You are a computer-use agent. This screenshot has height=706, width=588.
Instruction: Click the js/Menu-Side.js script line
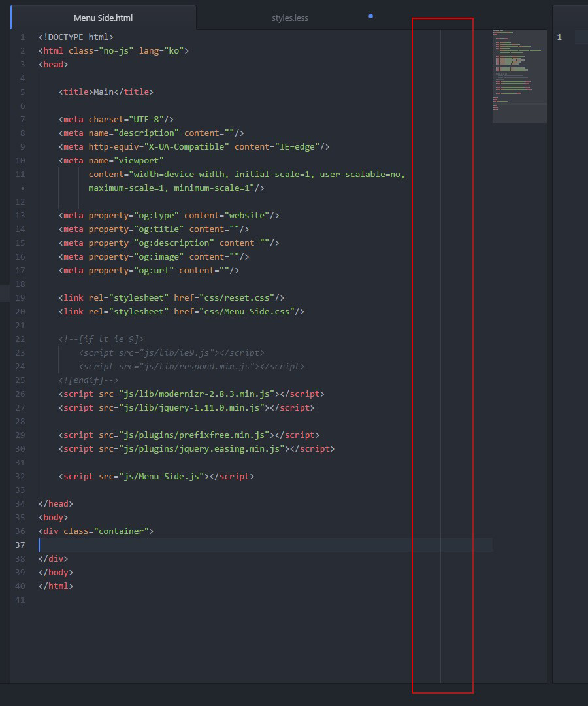pyautogui.click(x=156, y=477)
